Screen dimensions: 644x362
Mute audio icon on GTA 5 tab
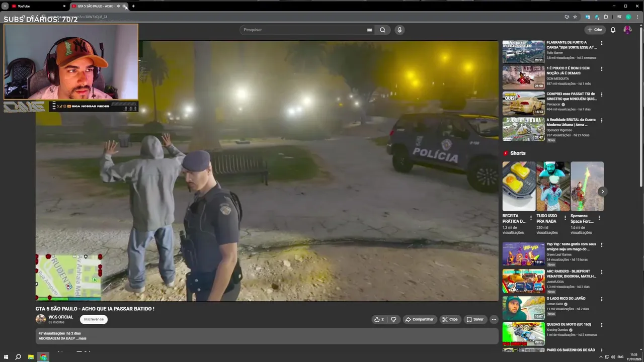click(x=118, y=6)
